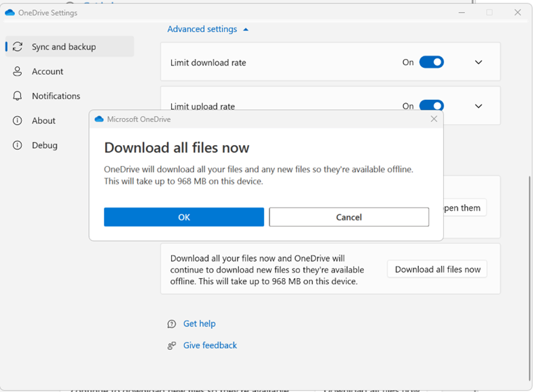535x392 pixels.
Task: Click the settings window vertical scrollbar
Action: point(530,278)
